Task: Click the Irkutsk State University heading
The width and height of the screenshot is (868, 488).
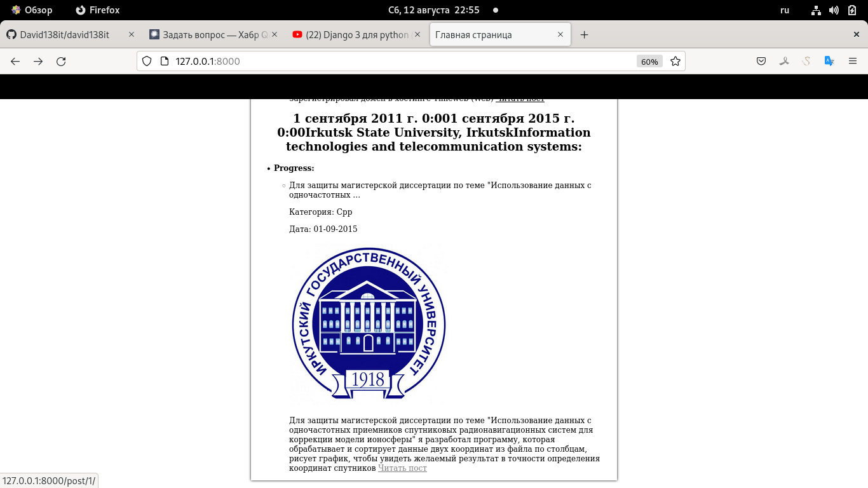Action: [434, 132]
